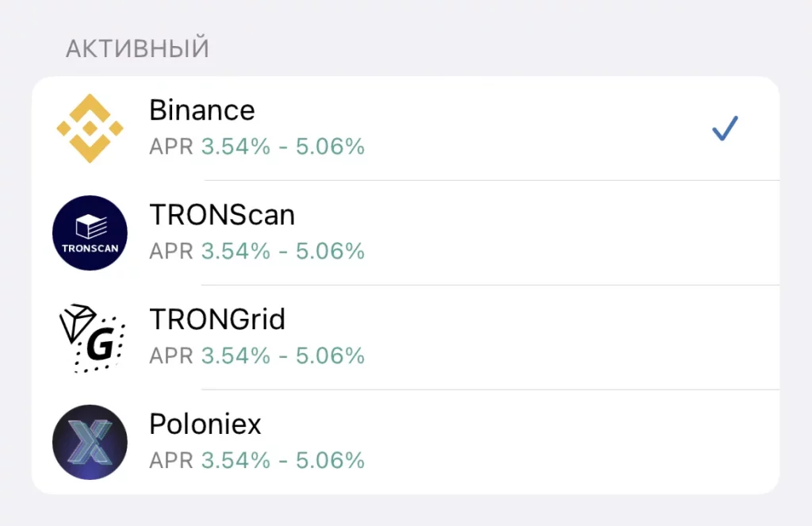Click Binance's 3.54% minimum rate

click(236, 147)
